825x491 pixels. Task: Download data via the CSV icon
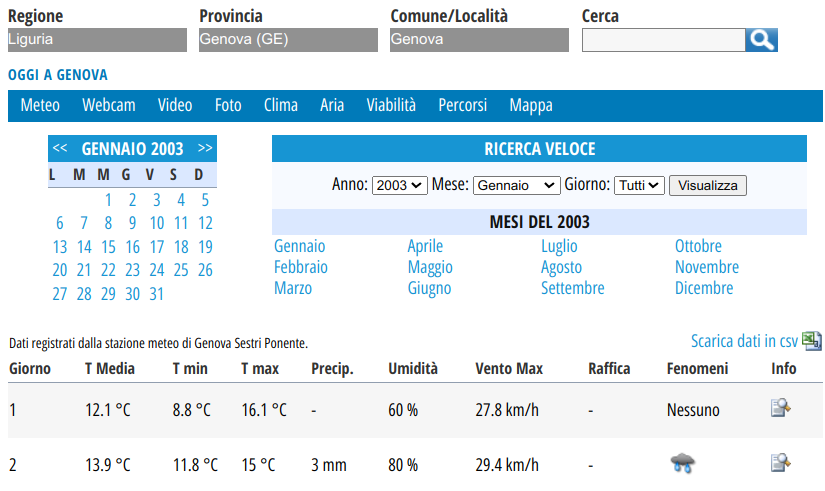[812, 341]
